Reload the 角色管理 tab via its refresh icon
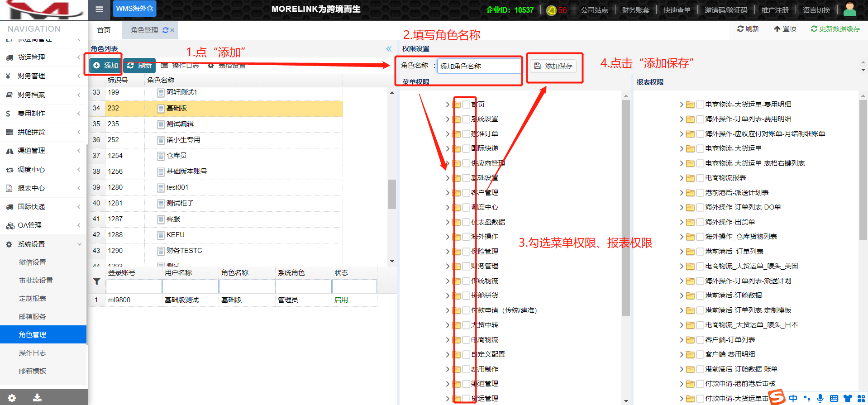The image size is (868, 405). pyautogui.click(x=166, y=30)
